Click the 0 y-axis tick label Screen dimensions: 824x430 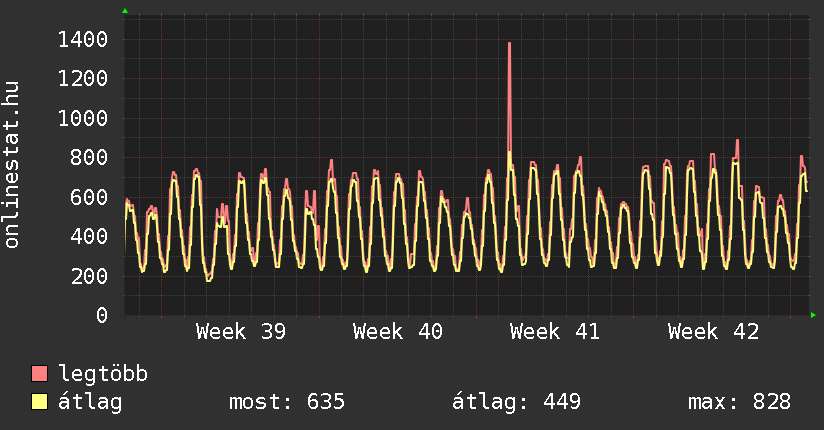[101, 316]
